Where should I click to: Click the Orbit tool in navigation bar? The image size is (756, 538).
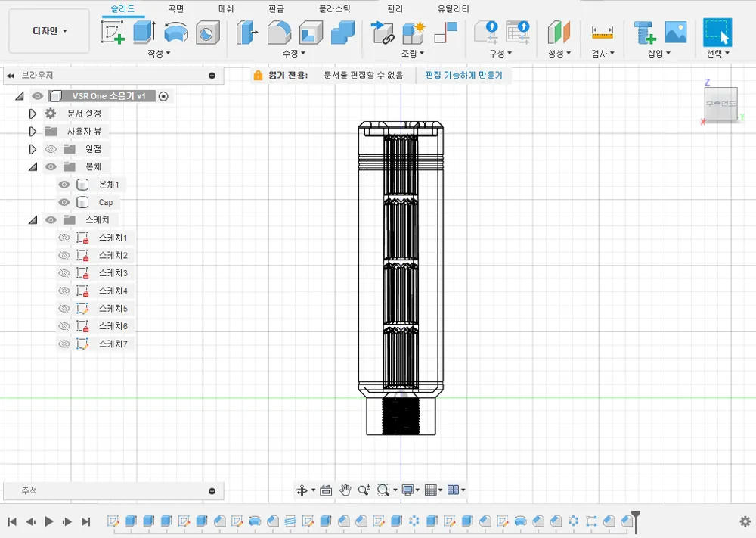pos(302,490)
